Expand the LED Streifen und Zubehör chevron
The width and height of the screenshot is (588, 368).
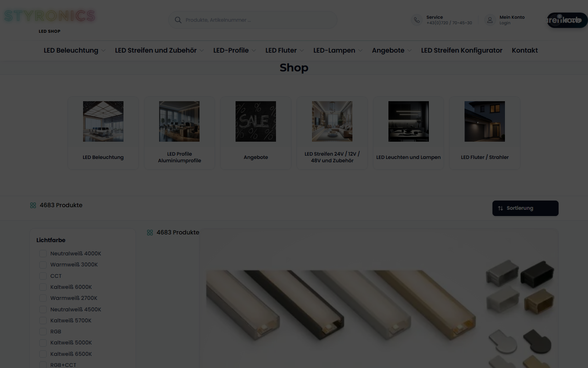202,51
